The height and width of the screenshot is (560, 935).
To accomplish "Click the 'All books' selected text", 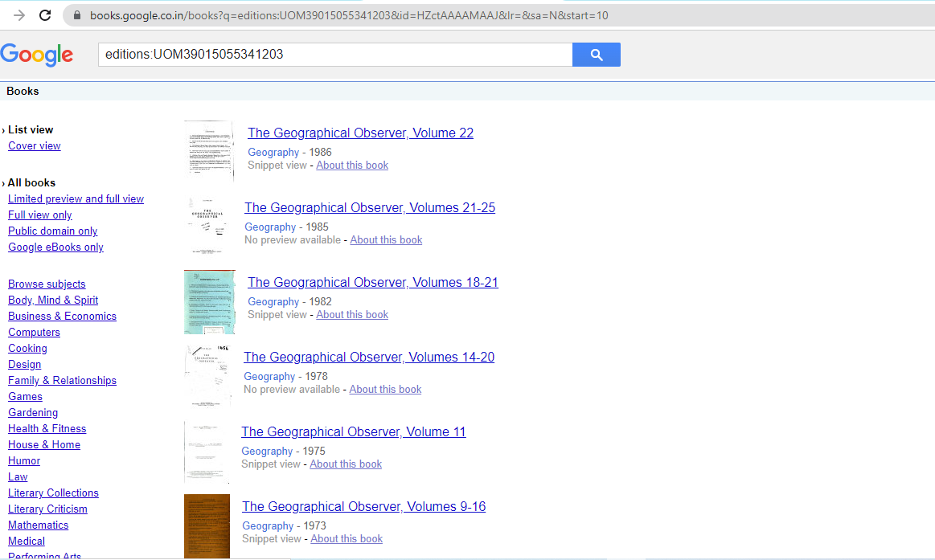I will coord(31,183).
